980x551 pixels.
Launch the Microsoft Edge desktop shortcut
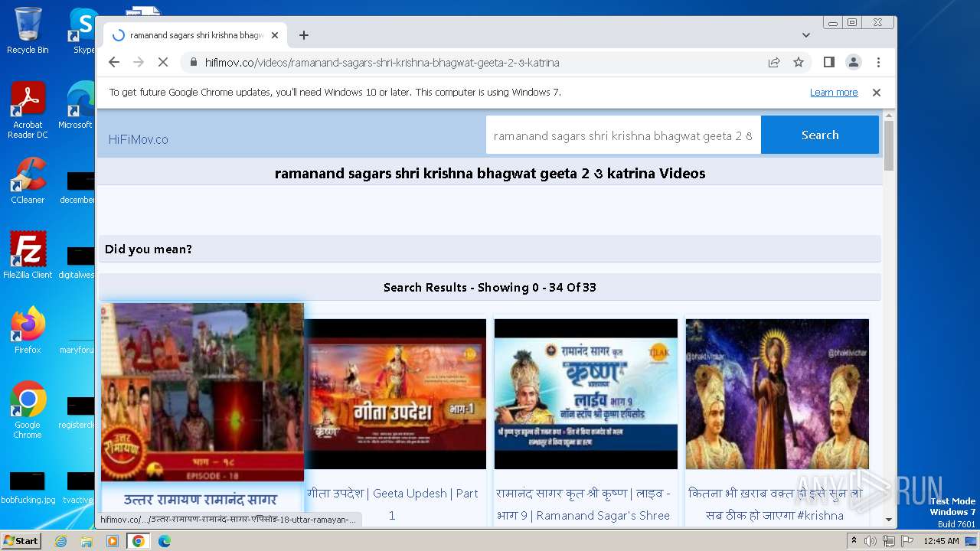[77, 106]
